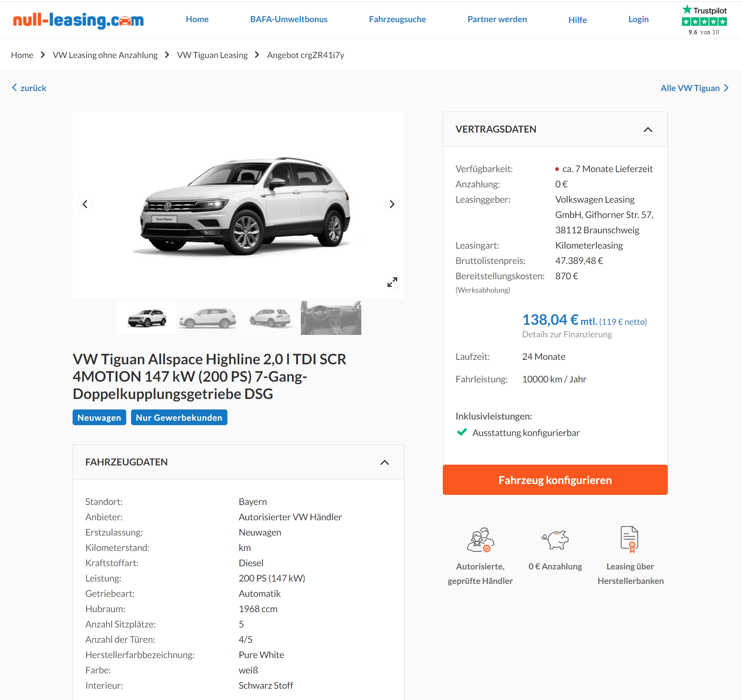Open the Fahrzeugsuche menu item

click(x=397, y=19)
